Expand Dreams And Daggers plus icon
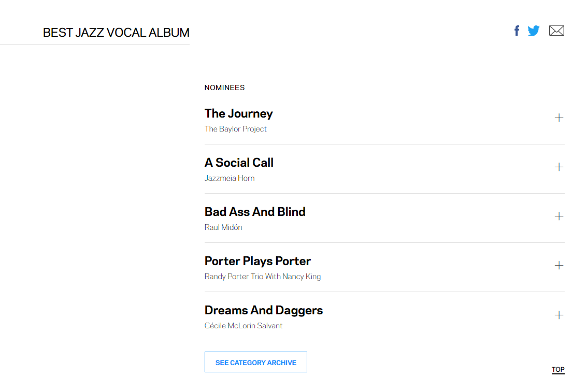 tap(559, 315)
